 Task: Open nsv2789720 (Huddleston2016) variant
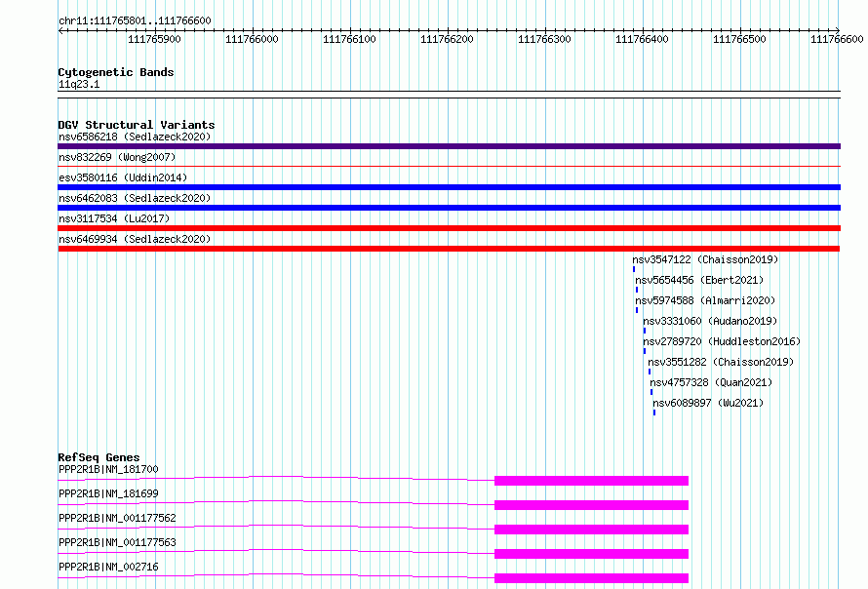click(722, 341)
